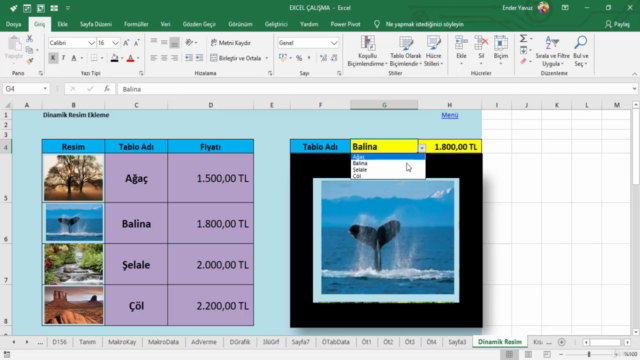640x360 pixels.
Task: Open the Birleştir ve Ortala dropdown arrow
Action: click(x=267, y=58)
